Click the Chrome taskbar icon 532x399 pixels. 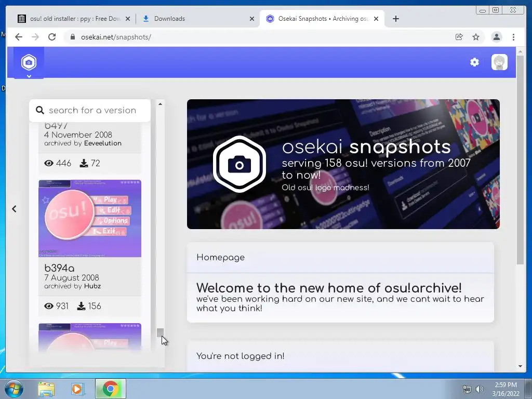tap(110, 389)
